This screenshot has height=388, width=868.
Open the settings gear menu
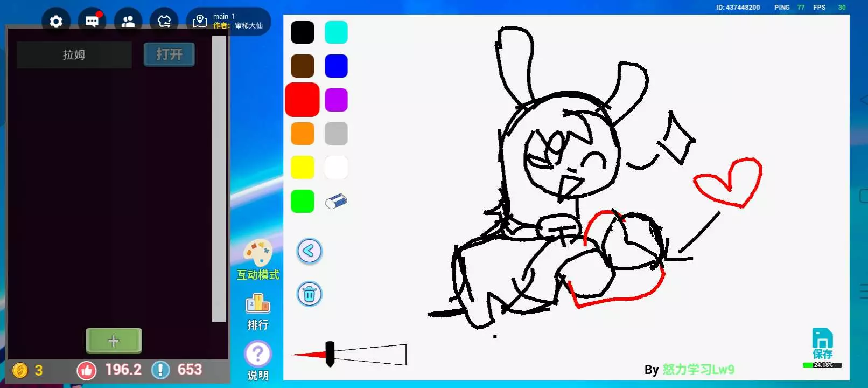(56, 22)
